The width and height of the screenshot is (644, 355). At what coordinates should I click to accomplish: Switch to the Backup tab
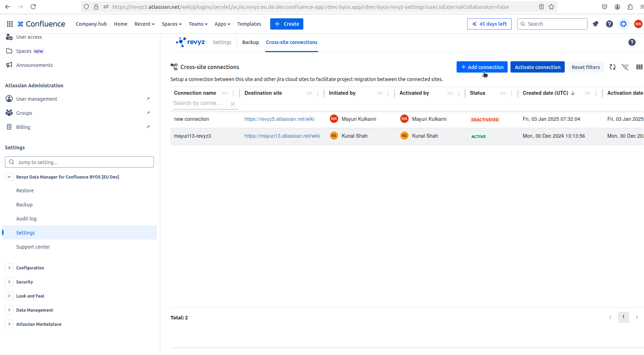click(x=250, y=42)
